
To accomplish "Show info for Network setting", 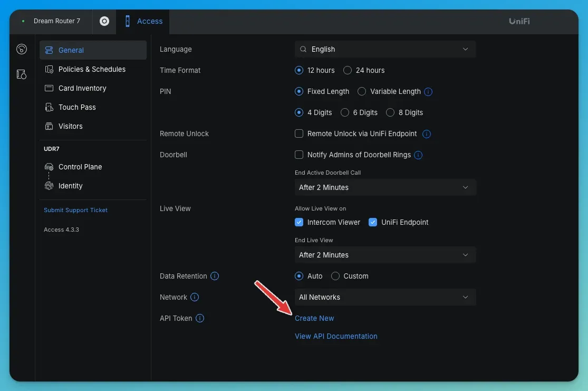I will [194, 297].
